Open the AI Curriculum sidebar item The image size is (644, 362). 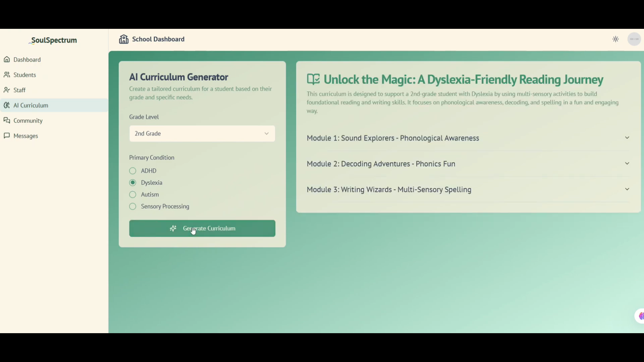[31, 105]
